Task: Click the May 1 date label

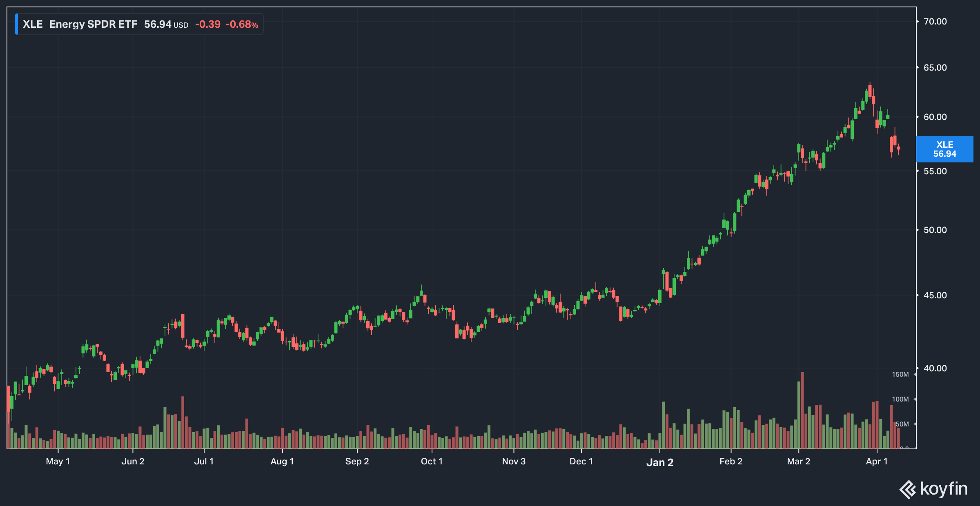Action: [58, 462]
